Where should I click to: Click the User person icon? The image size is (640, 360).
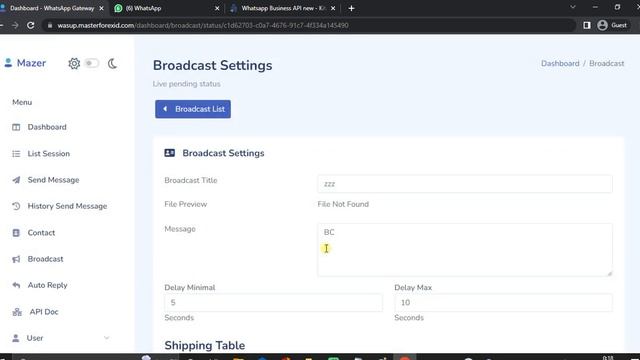coord(16,338)
